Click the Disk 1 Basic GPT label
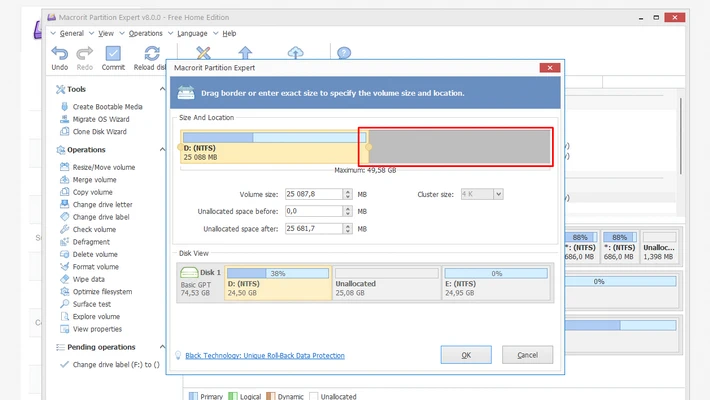 pos(200,283)
